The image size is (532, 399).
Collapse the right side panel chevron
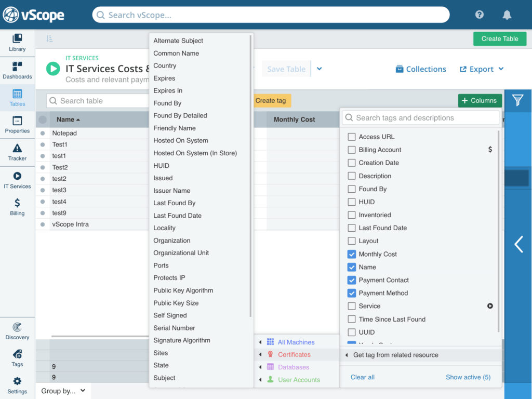click(x=518, y=244)
